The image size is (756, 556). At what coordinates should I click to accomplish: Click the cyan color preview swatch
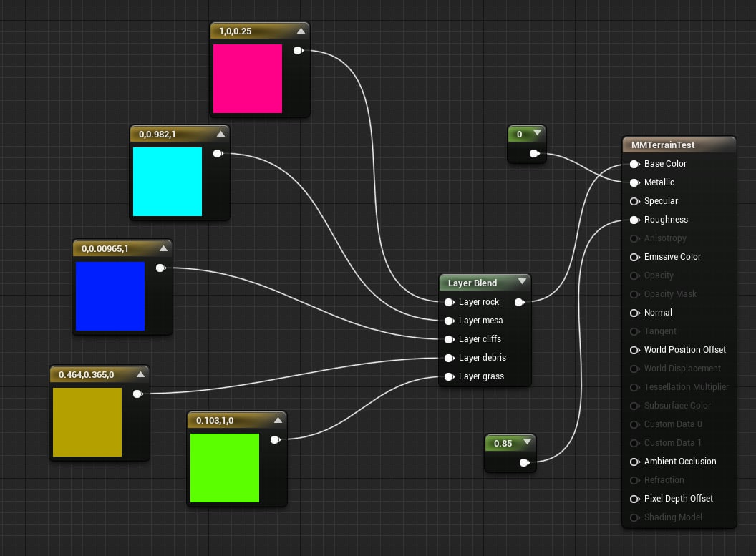click(x=168, y=182)
